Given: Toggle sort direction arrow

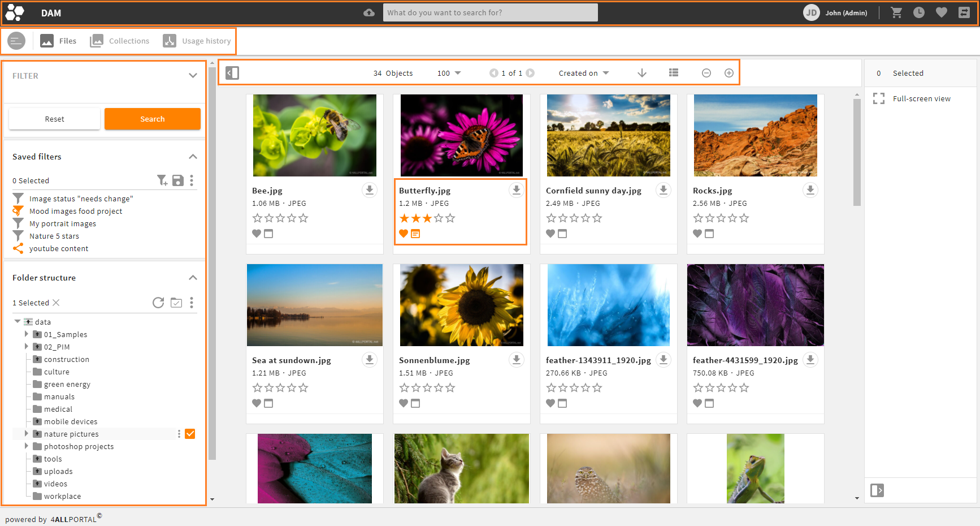Looking at the screenshot, I should (642, 73).
